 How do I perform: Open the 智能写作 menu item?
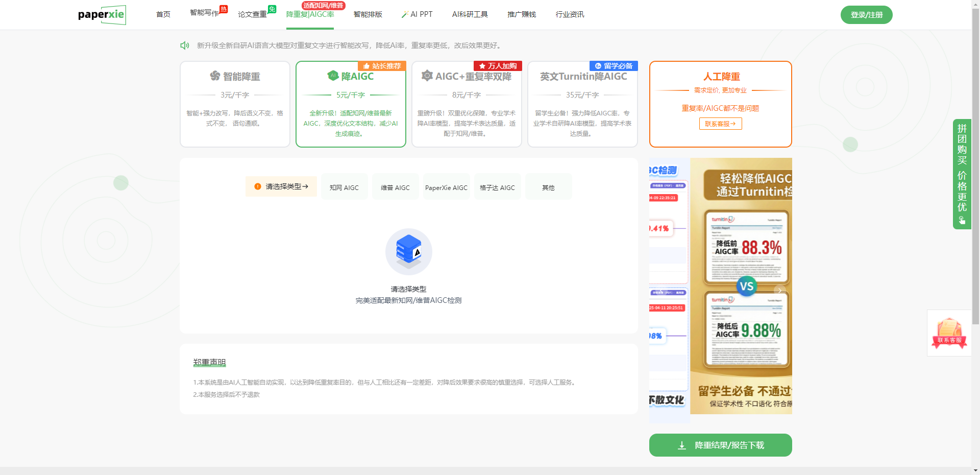point(204,13)
